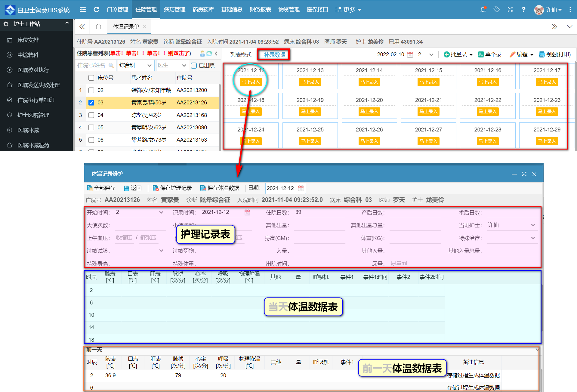Open 住院执行单打印 in sidebar
Viewport: 577px width, 392px height.
coord(36,100)
